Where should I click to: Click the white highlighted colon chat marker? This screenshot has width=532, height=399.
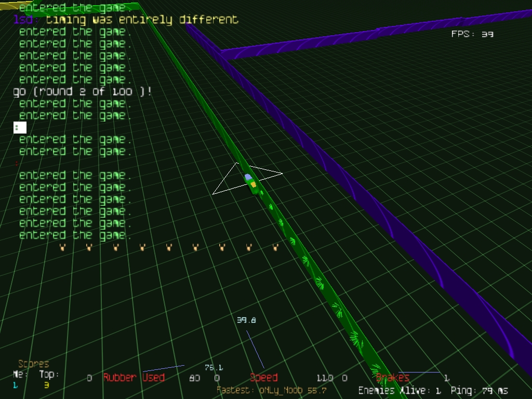click(20, 127)
